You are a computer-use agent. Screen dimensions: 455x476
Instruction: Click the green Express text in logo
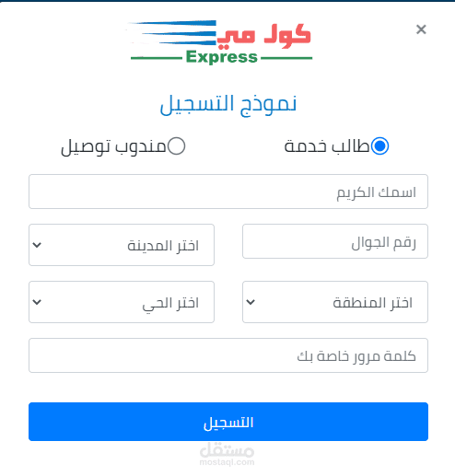(x=222, y=57)
